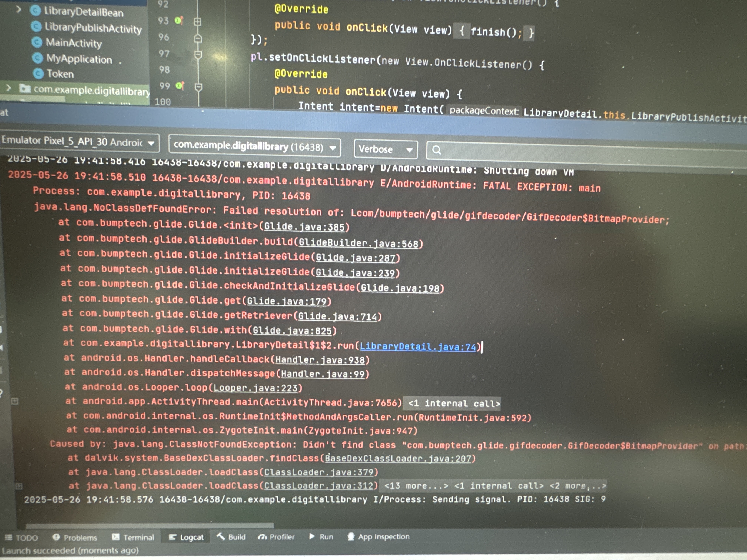Click the Logcat search magnifier icon
This screenshot has height=560, width=747.
point(436,150)
